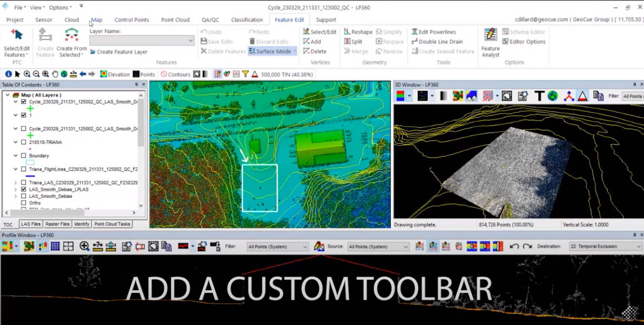This screenshot has width=644, height=325.
Task: Click the Split geometry tool
Action: click(353, 41)
